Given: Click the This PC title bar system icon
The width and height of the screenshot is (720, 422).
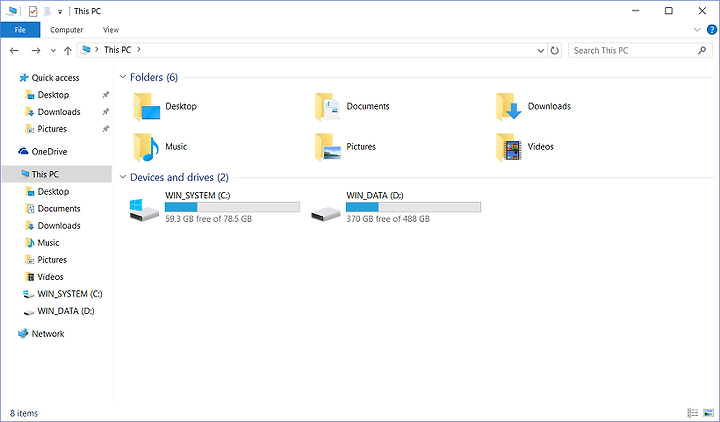Looking at the screenshot, I should [12, 11].
